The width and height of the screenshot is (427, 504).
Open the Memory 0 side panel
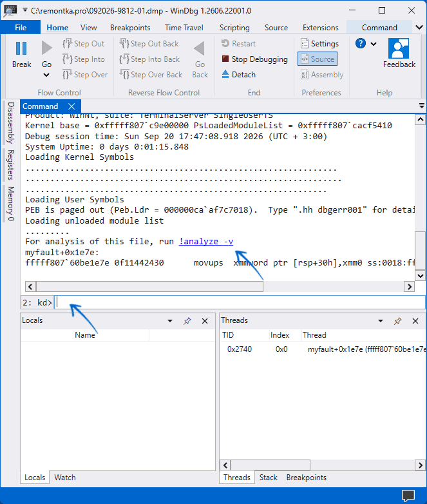coord(11,204)
